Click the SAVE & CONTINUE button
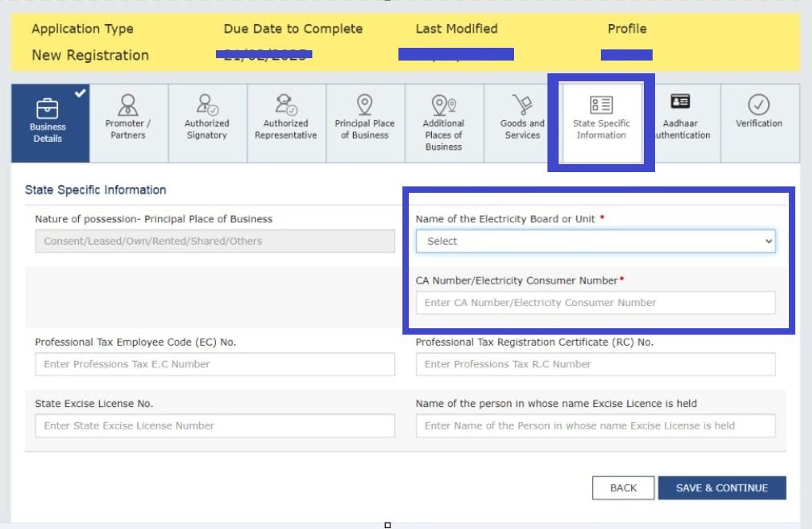Viewport: 812px width, 529px height. click(722, 488)
